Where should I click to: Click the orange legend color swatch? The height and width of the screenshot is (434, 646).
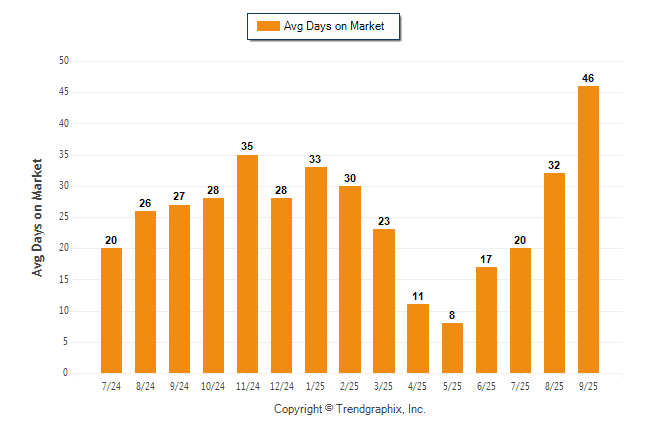coord(268,26)
